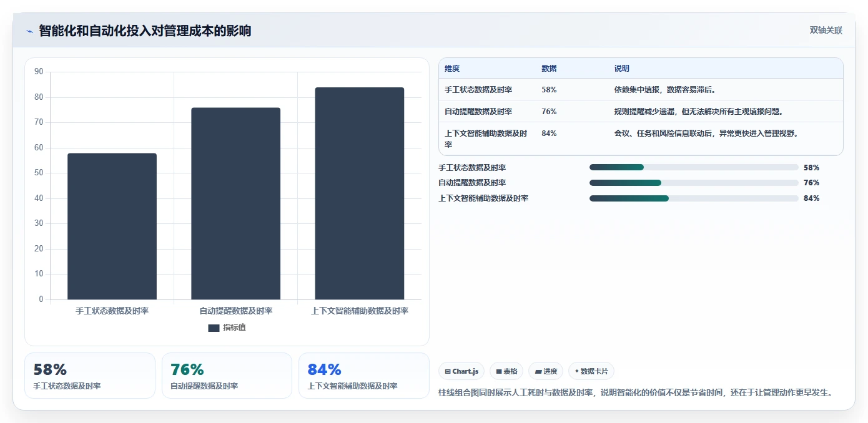The image size is (868, 423).
Task: Click the 84% value in table
Action: click(x=549, y=134)
